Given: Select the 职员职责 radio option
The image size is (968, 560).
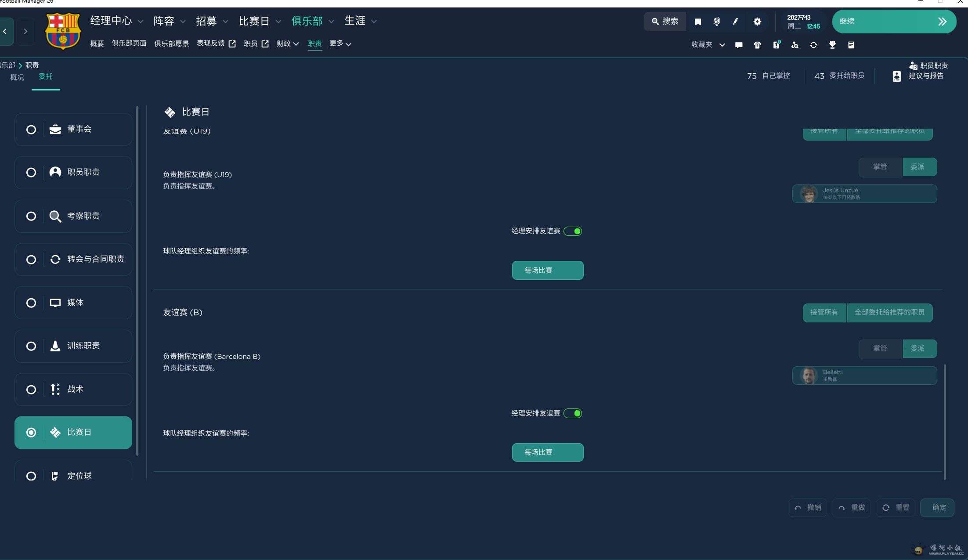Looking at the screenshot, I should pyautogui.click(x=31, y=173).
